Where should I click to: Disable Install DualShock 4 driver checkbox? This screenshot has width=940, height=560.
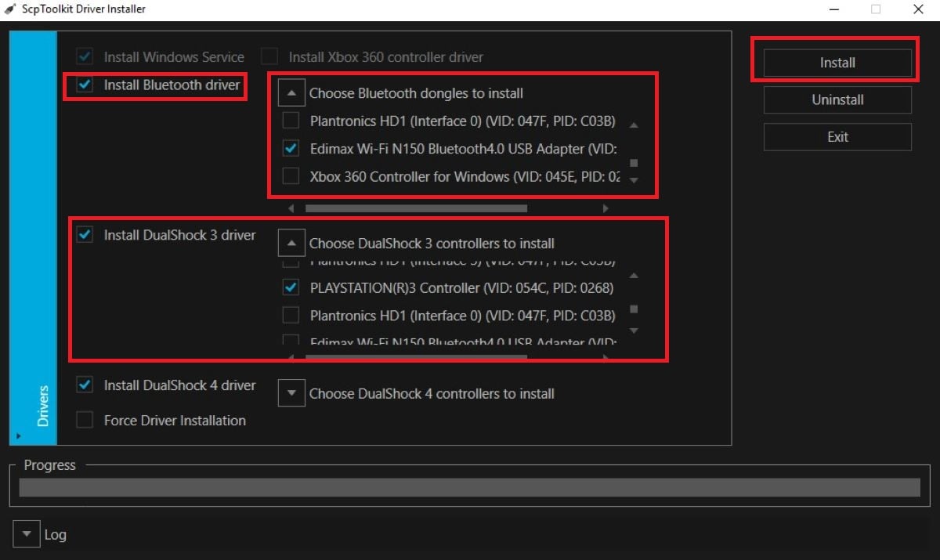pos(85,385)
